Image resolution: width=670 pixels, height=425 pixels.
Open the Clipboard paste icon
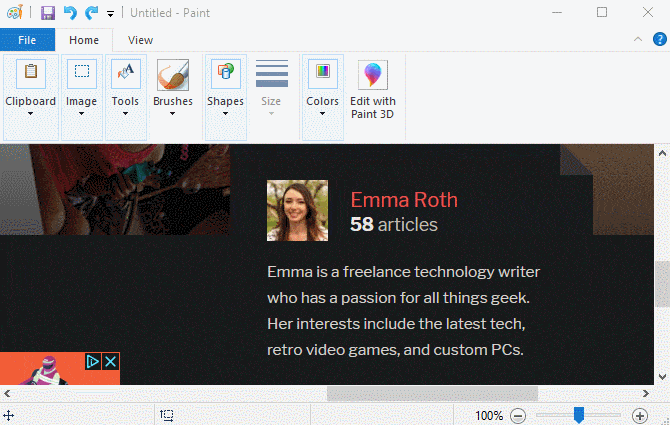31,73
